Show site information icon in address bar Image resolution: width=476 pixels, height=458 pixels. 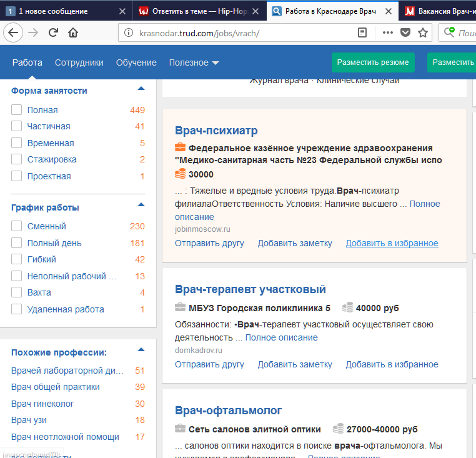129,32
